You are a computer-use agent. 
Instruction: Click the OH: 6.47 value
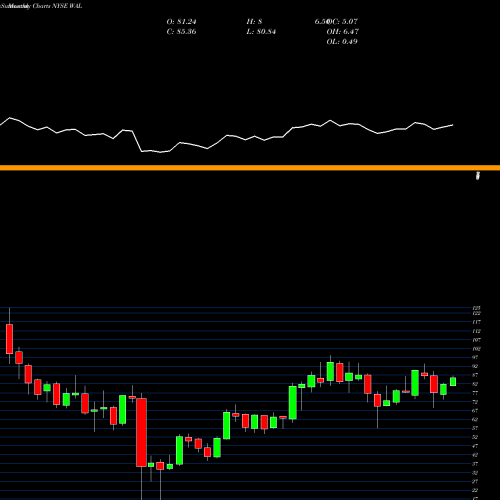point(343,32)
